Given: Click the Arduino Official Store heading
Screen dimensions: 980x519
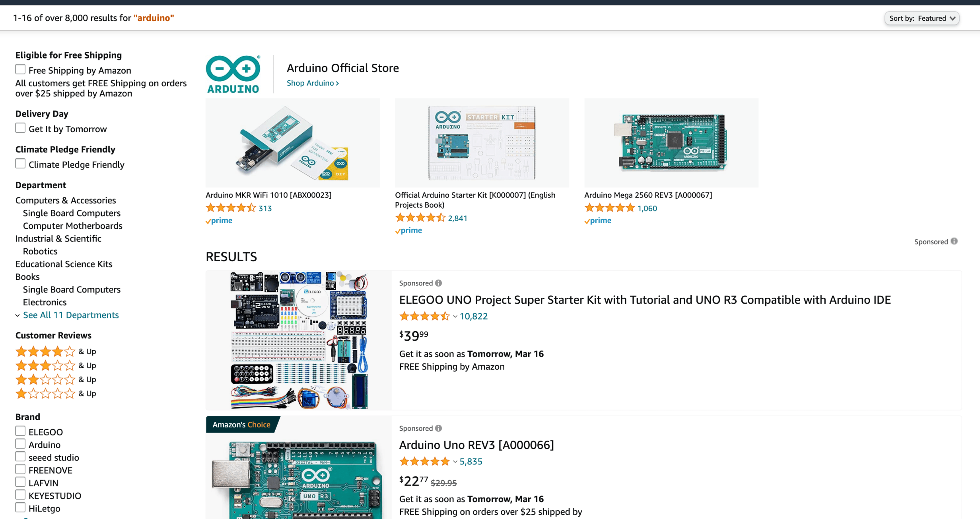Looking at the screenshot, I should tap(343, 68).
